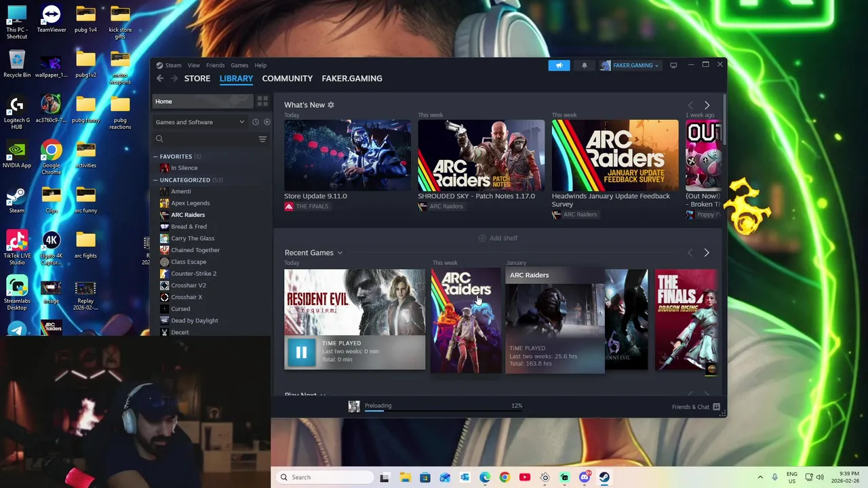Open The Finals Dragon Rising game tile

coord(686,320)
